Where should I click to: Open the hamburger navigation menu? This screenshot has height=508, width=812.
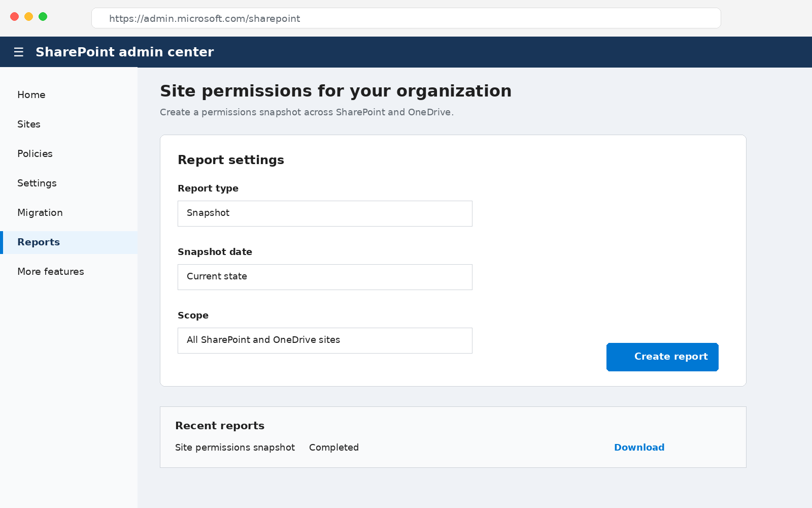point(19,52)
